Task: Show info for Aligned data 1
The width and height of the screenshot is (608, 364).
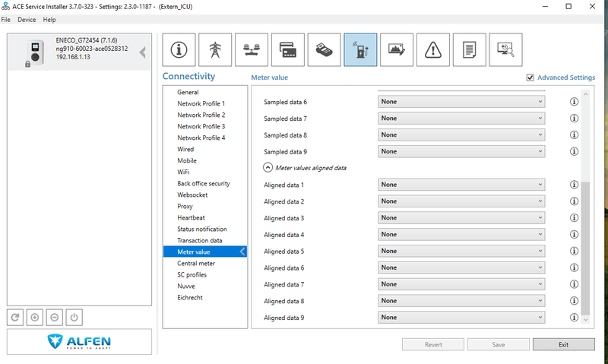Action: 575,185
